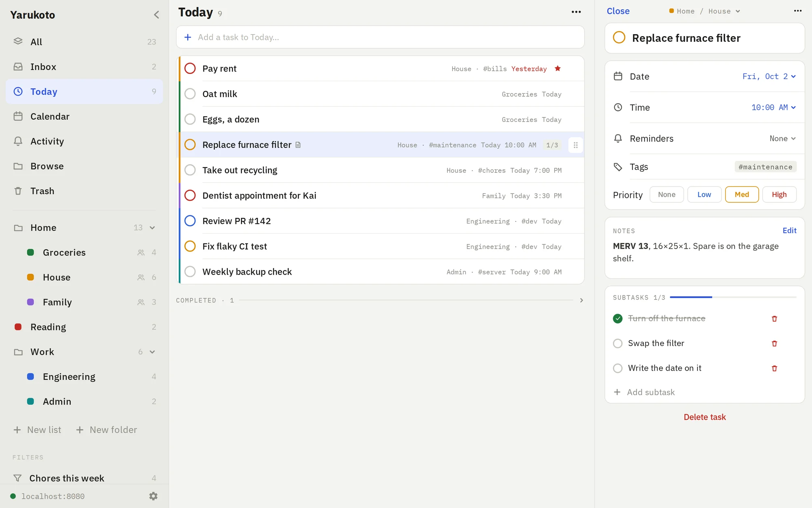Open the Reminders dropdown set to None
Image resolution: width=812 pixels, height=508 pixels.
click(x=782, y=139)
